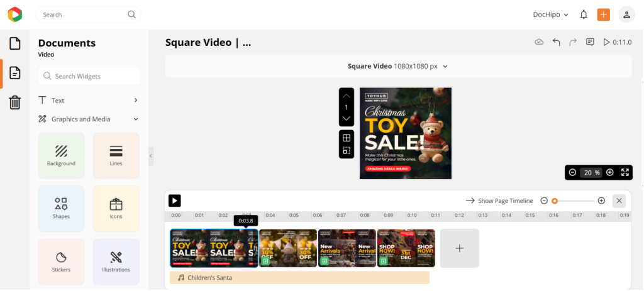Open the Stickers widget tile

pyautogui.click(x=61, y=262)
